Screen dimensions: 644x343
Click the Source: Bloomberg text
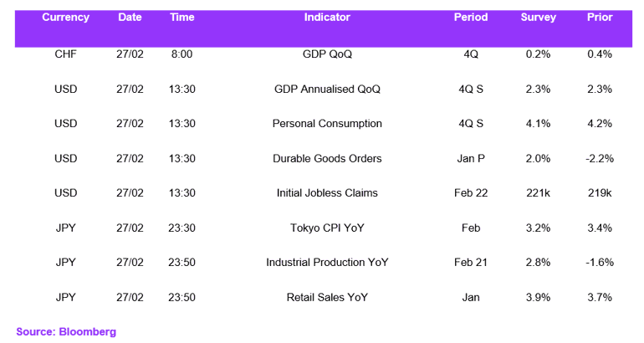pos(66,332)
